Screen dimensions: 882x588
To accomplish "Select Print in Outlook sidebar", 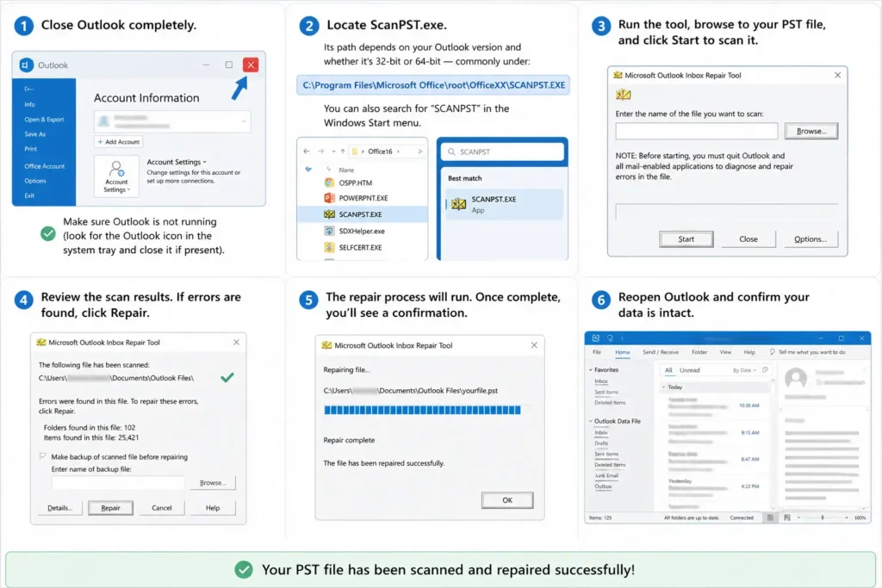I will point(30,149).
